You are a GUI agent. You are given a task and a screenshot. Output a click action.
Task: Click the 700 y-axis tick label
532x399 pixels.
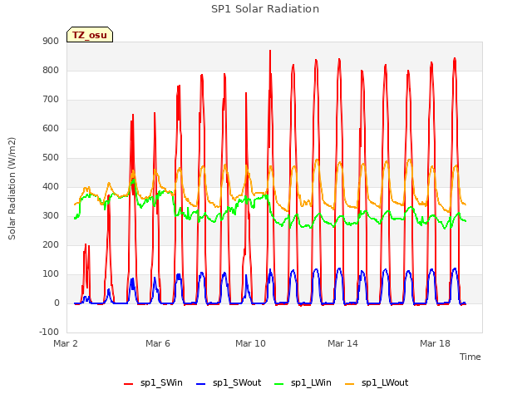(51, 100)
